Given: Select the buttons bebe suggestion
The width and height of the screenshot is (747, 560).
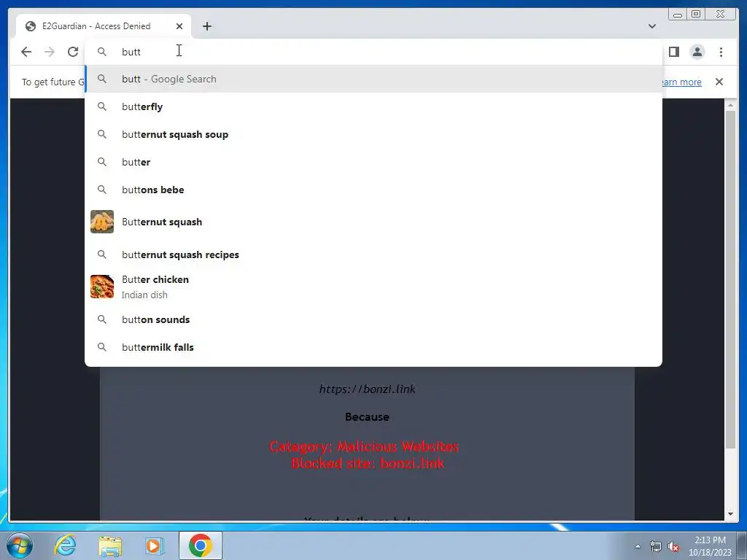Looking at the screenshot, I should click(373, 190).
